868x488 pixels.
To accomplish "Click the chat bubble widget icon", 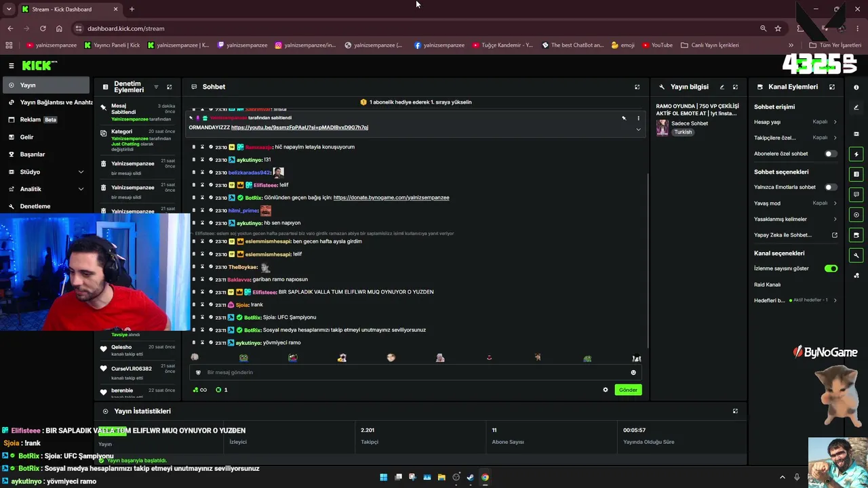I will pyautogui.click(x=856, y=195).
